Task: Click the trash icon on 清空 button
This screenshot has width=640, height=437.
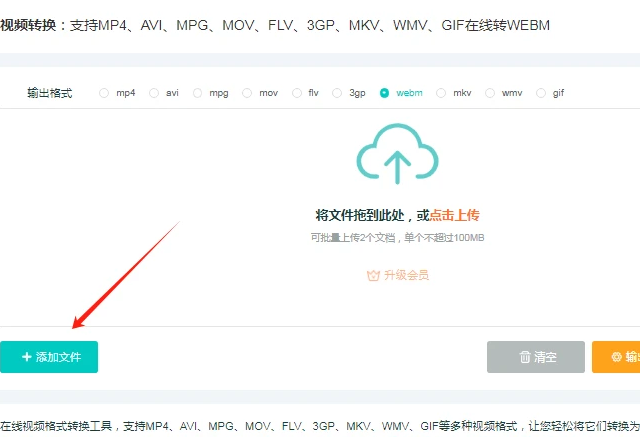Action: tap(525, 357)
